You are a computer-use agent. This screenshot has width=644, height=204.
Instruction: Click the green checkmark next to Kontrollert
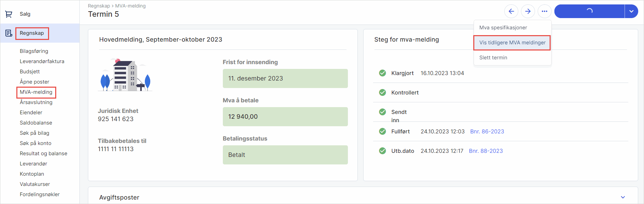pyautogui.click(x=383, y=92)
